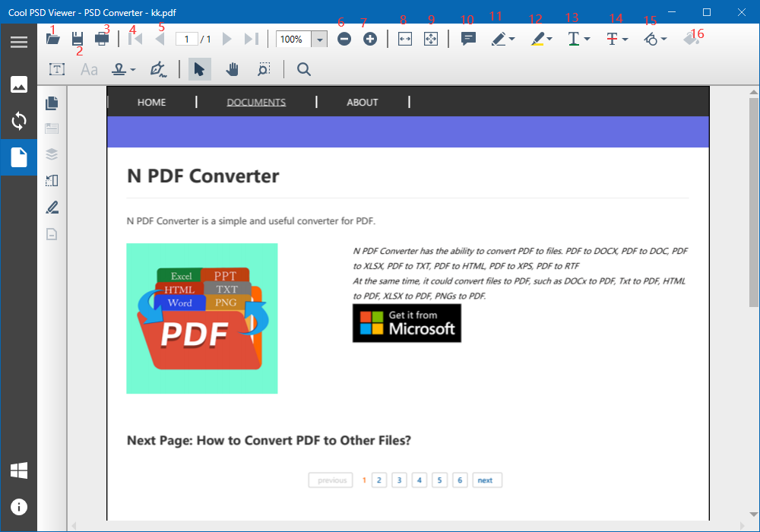
Task: Fit page to width icon
Action: (405, 39)
